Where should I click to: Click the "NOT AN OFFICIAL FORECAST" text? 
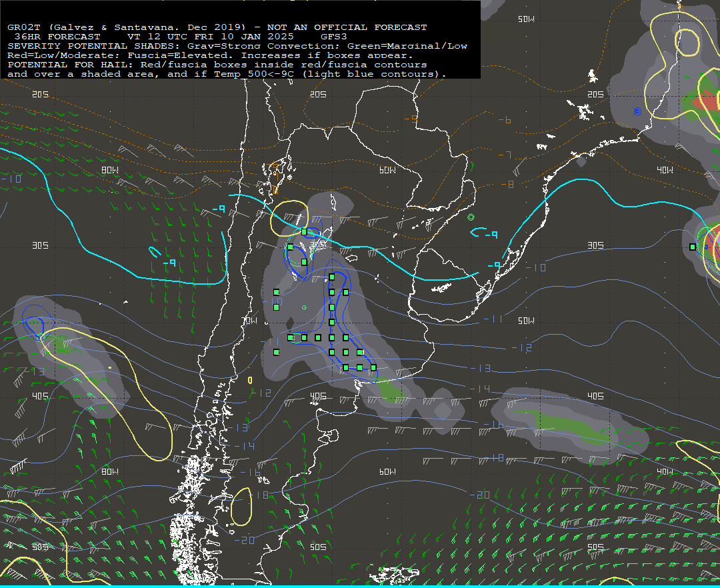tap(347, 27)
